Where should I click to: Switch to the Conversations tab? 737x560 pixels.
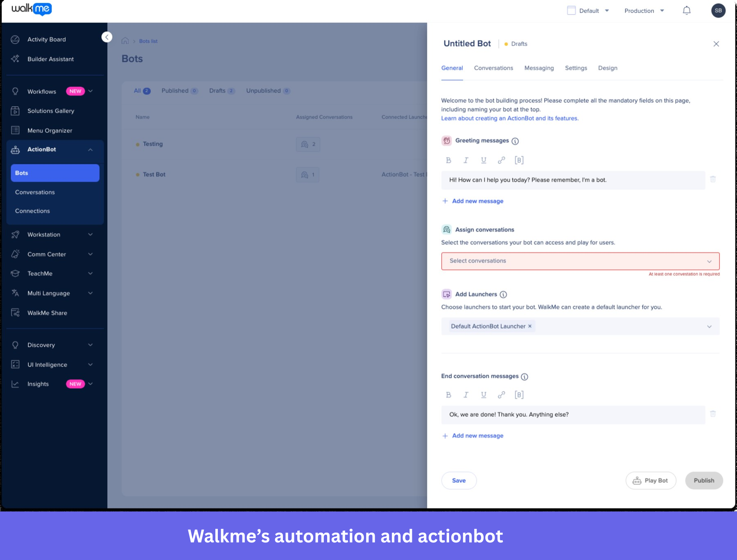[493, 68]
